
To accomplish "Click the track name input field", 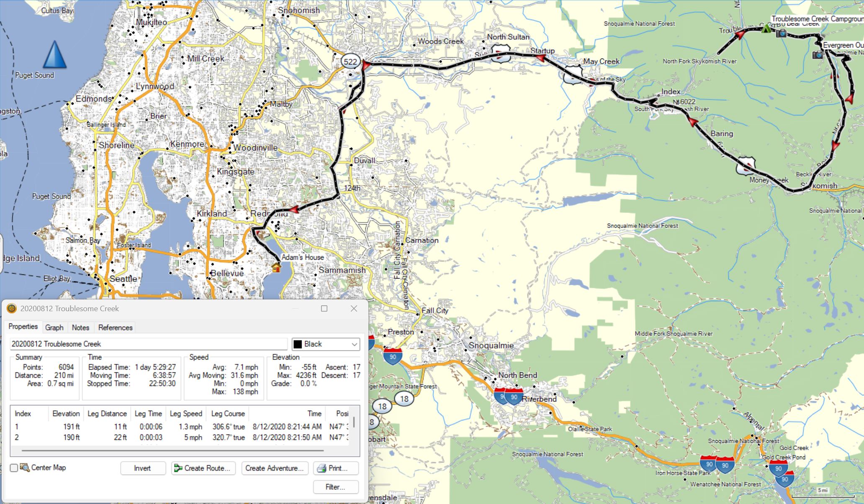I will pos(149,344).
